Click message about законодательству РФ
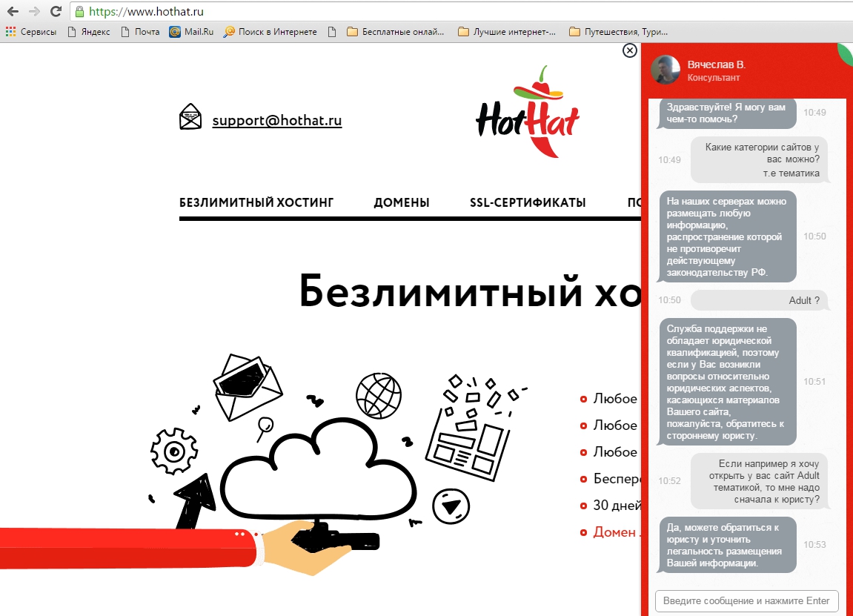The width and height of the screenshot is (853, 616). (727, 236)
